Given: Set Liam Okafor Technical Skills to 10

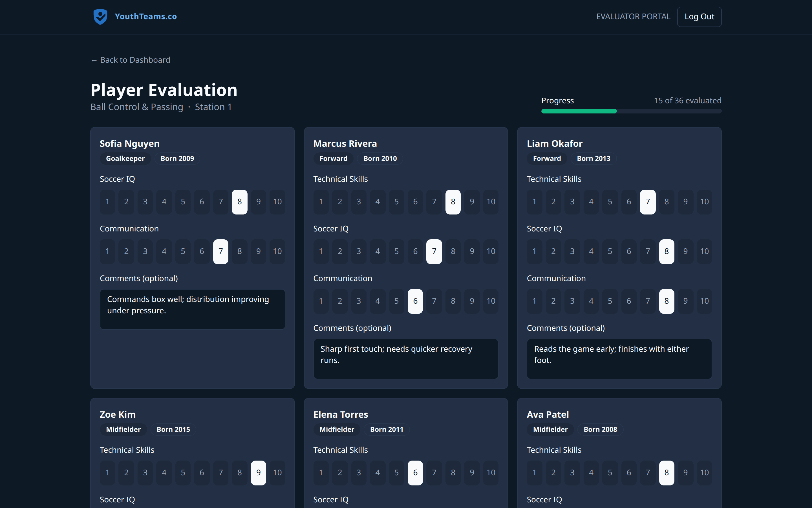Looking at the screenshot, I should [x=704, y=202].
